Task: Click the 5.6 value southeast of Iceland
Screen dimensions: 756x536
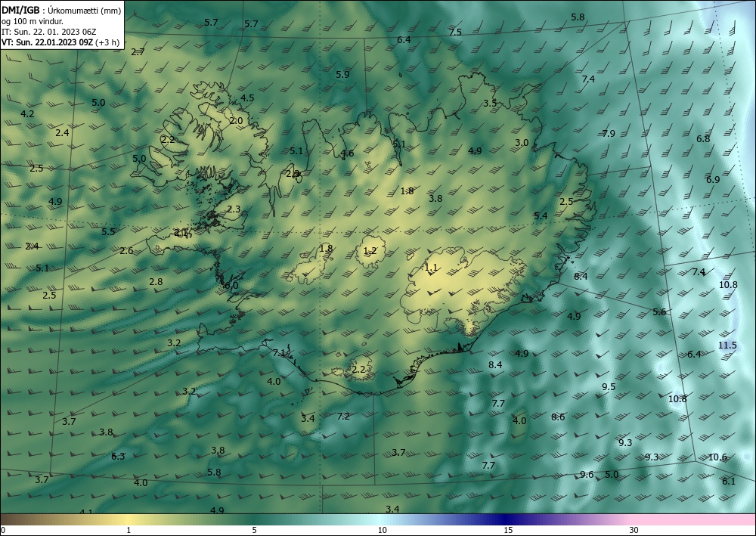Action: click(x=659, y=312)
